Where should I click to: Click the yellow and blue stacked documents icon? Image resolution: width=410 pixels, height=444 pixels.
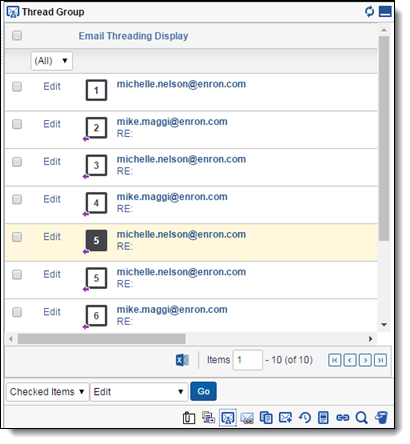coord(208,417)
